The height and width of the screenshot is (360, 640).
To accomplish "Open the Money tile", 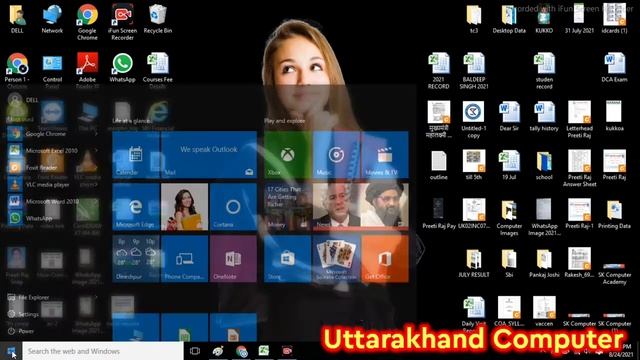I will coord(287,207).
